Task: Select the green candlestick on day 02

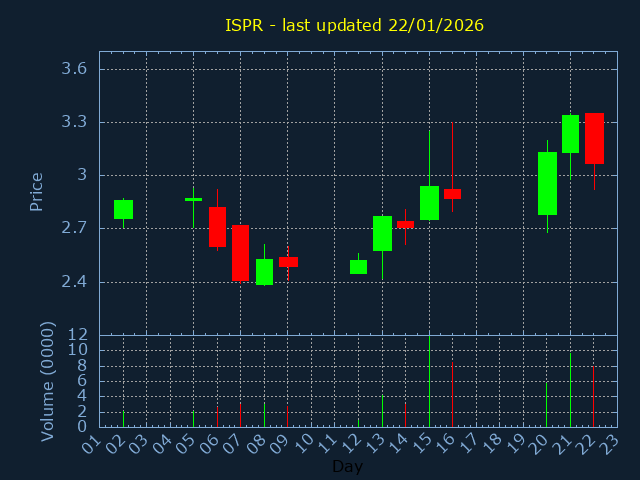Action: pos(123,209)
